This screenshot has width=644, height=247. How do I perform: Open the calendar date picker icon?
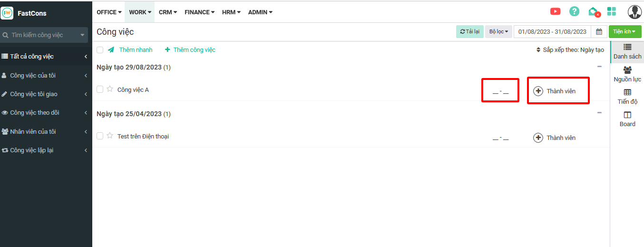tap(599, 32)
